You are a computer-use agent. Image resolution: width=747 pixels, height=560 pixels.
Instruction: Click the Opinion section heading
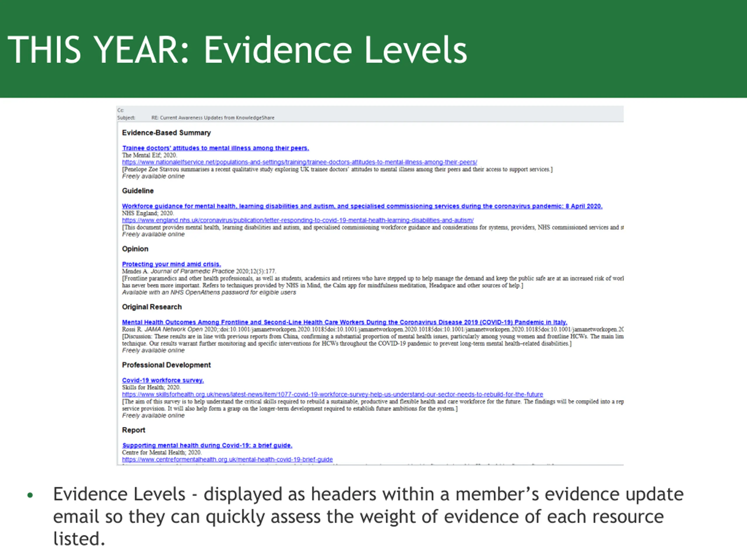(135, 249)
